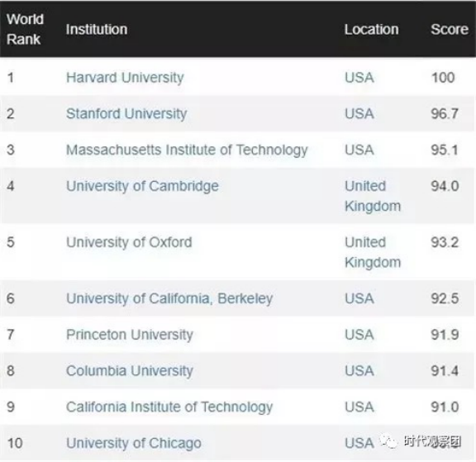476x462 pixels.
Task: Open the Princeton University link
Action: 130,335
